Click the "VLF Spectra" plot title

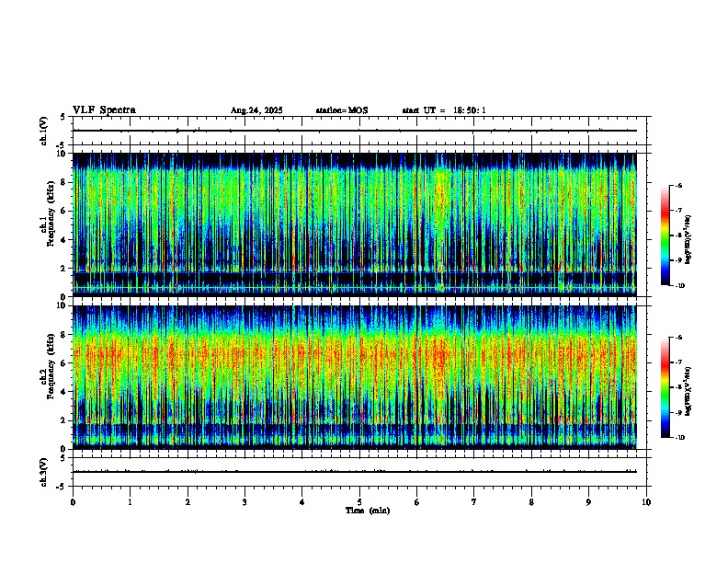pos(104,110)
